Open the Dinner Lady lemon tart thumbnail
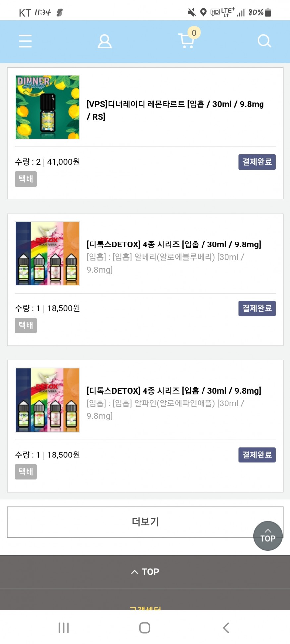 tap(47, 107)
